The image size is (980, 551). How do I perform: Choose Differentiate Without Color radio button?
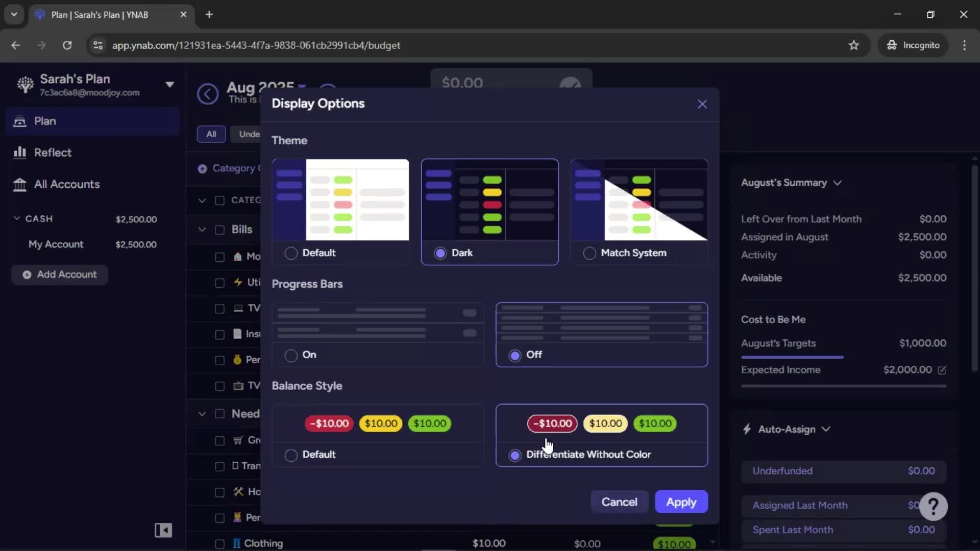coord(515,455)
